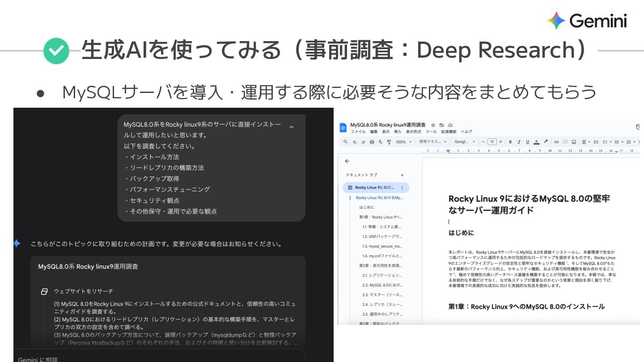
Task: Add a comment via toolbar icon
Action: pyautogui.click(x=565, y=142)
